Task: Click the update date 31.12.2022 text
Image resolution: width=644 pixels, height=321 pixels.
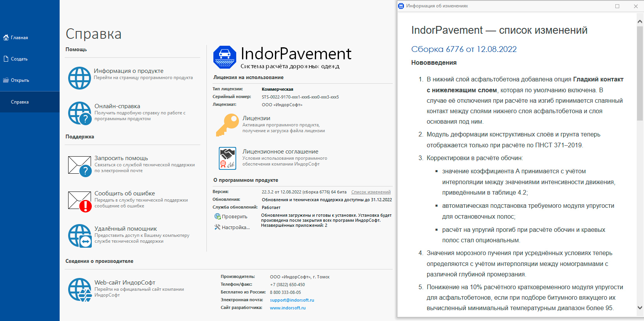Action: coord(381,200)
